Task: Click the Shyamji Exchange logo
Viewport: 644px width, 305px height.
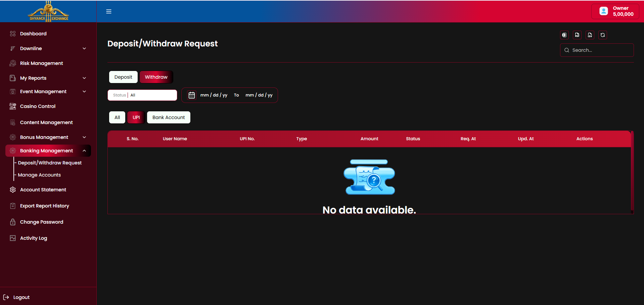Action: point(49,11)
